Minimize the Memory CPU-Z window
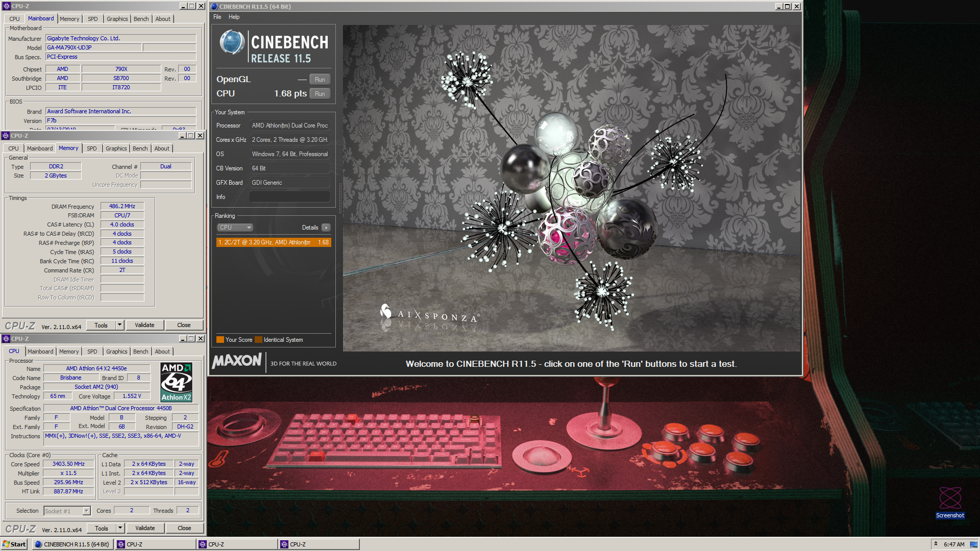980x551 pixels. click(x=182, y=136)
